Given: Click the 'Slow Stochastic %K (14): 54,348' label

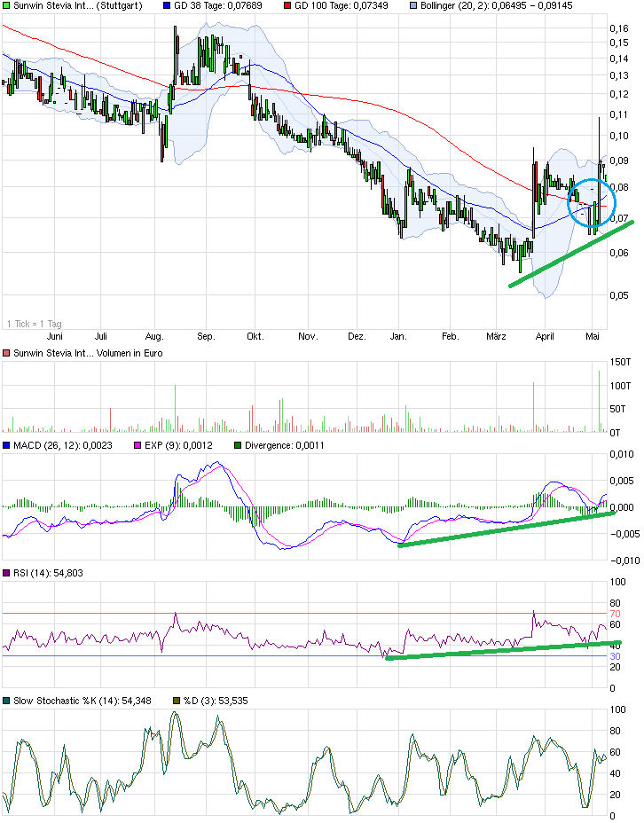Looking at the screenshot, I should point(82,701).
